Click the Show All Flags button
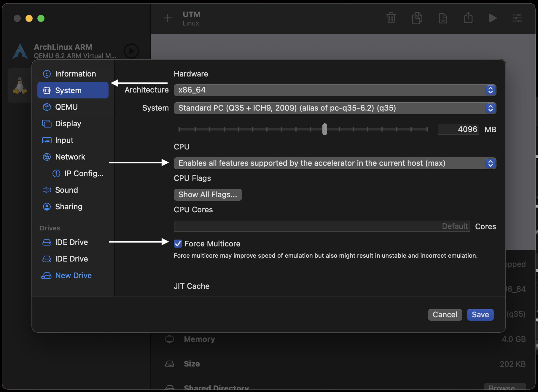The width and height of the screenshot is (538, 392). pyautogui.click(x=208, y=195)
